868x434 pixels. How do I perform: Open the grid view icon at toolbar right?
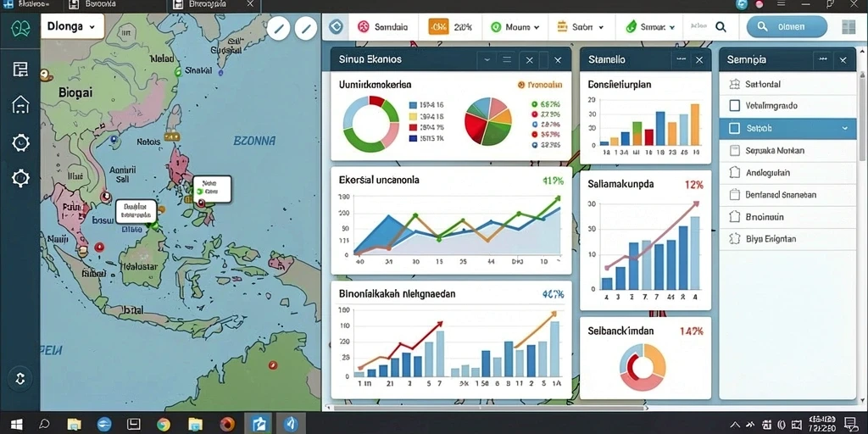[848, 26]
